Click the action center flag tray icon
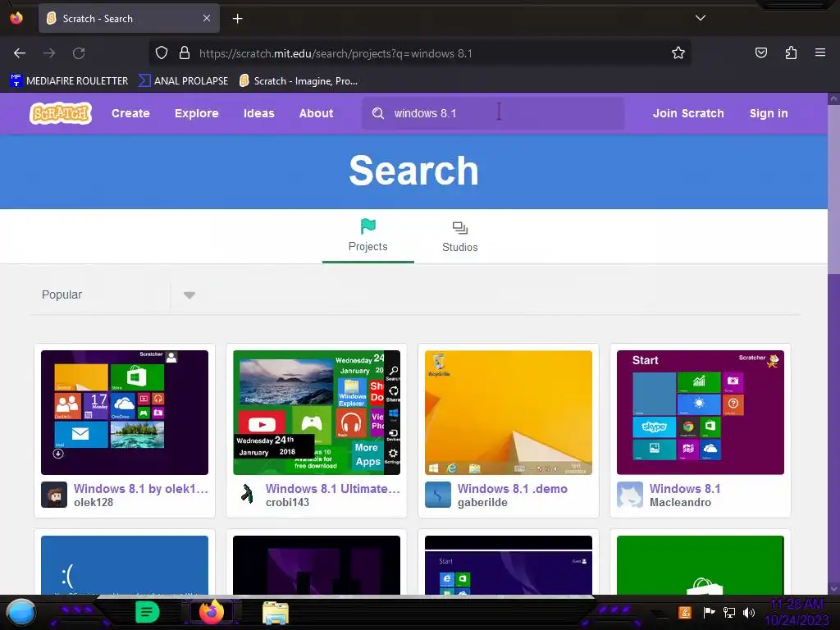Viewport: 840px width, 630px height. 708,612
